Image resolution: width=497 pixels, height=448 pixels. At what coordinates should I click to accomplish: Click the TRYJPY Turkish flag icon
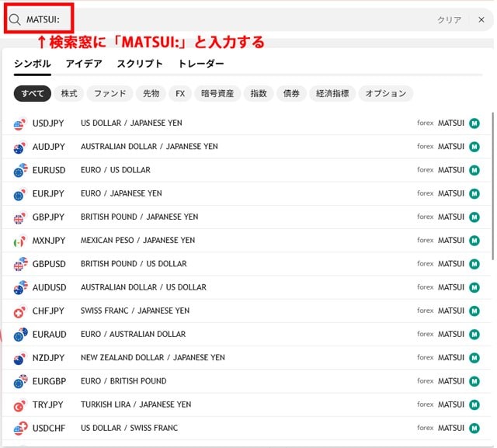(20, 405)
